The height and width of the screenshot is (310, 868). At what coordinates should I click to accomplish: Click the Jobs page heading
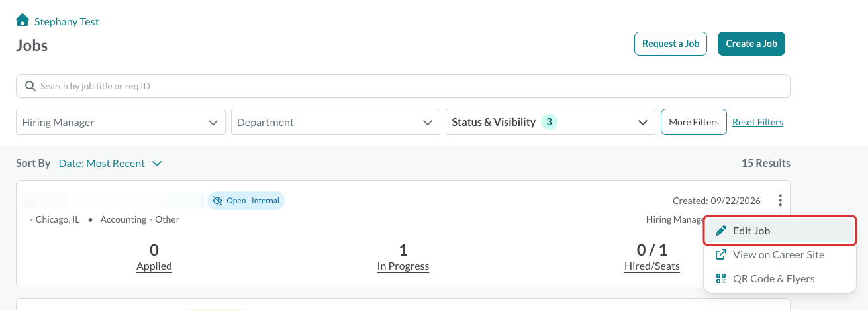click(32, 46)
